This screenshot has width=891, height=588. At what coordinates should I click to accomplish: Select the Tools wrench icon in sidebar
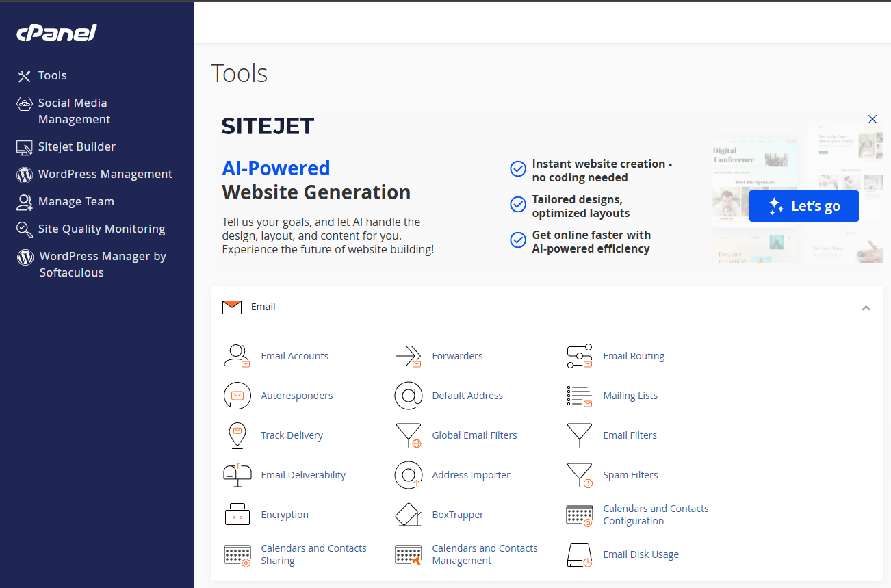coord(25,75)
